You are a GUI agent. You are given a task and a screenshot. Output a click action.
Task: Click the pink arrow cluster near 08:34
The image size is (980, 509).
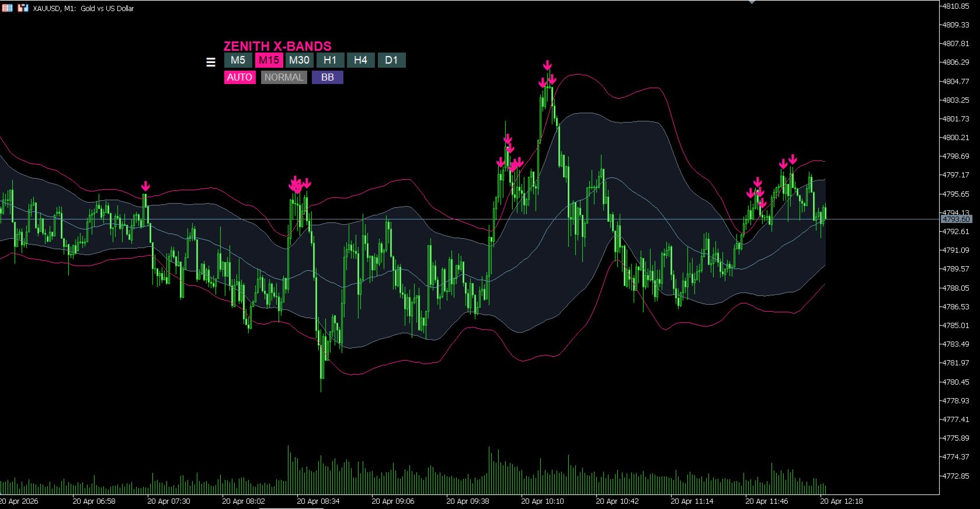coord(299,184)
